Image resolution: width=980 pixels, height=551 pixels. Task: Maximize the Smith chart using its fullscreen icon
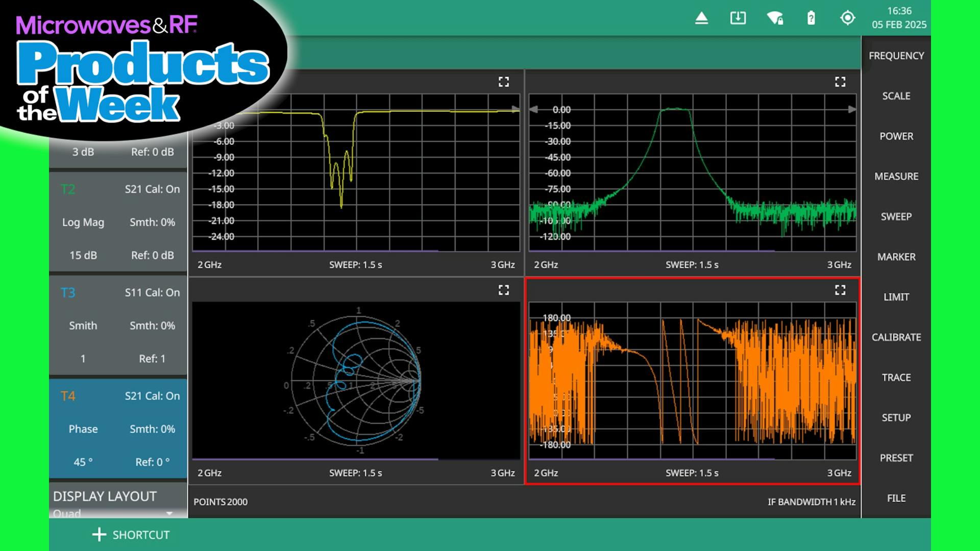click(503, 290)
